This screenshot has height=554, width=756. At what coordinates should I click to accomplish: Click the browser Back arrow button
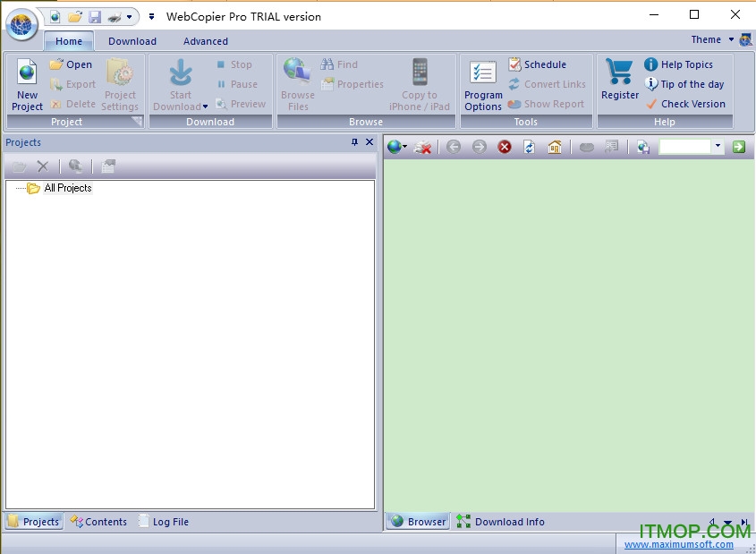pyautogui.click(x=454, y=147)
